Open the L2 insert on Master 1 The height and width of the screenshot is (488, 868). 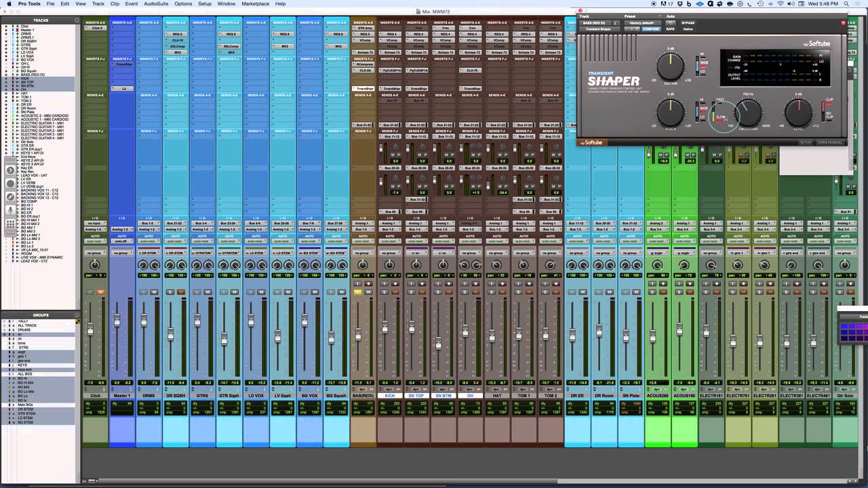pyautogui.click(x=124, y=89)
